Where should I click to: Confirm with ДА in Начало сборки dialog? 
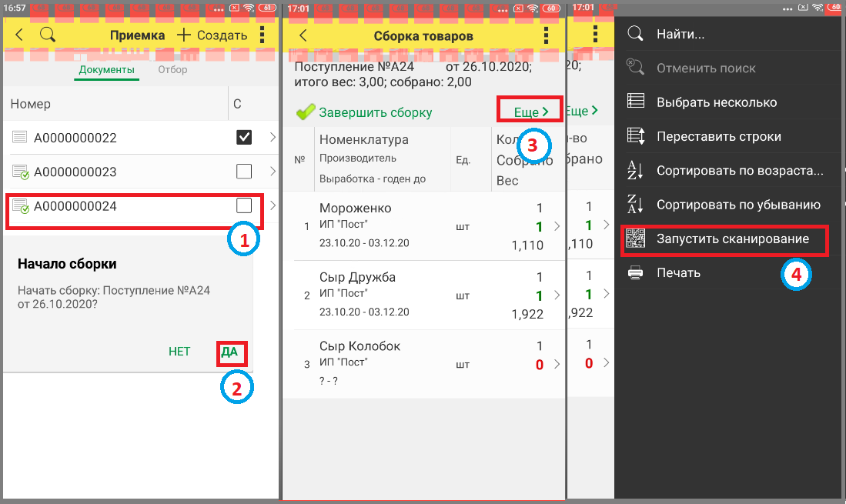coord(229,352)
